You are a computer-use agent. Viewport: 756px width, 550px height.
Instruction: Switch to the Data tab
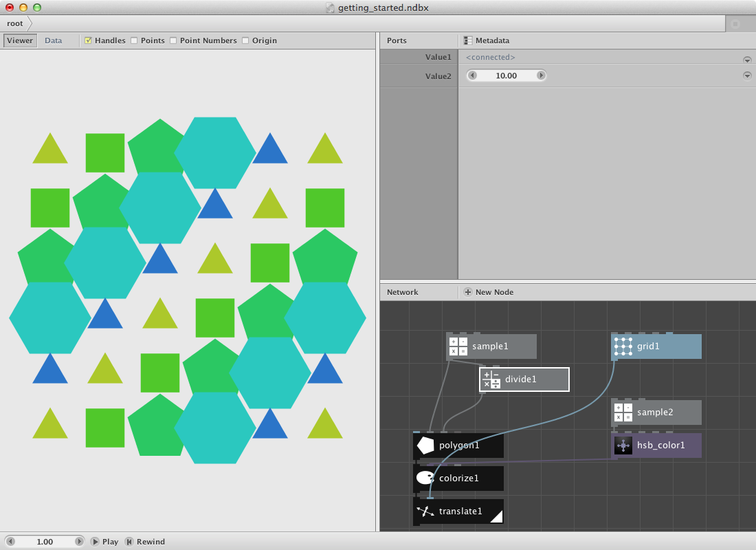(x=53, y=40)
